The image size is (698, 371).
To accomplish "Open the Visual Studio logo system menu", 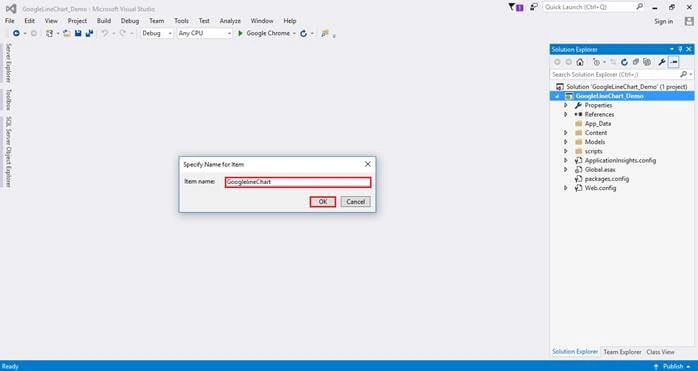I will (x=11, y=8).
